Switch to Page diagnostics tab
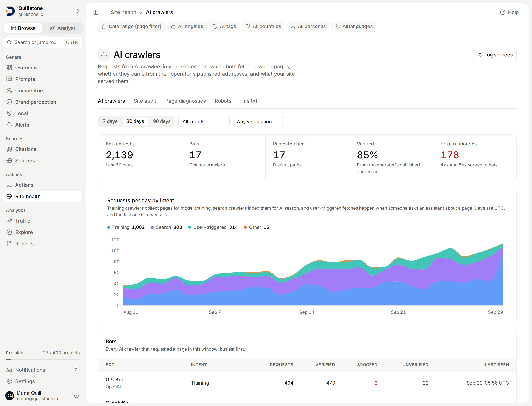The height and width of the screenshot is (406, 532). pyautogui.click(x=185, y=101)
